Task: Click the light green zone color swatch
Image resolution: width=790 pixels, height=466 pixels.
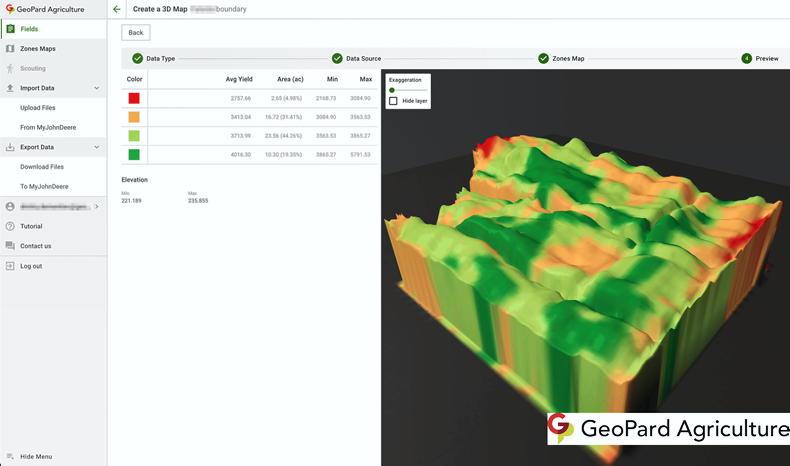Action: [134, 136]
